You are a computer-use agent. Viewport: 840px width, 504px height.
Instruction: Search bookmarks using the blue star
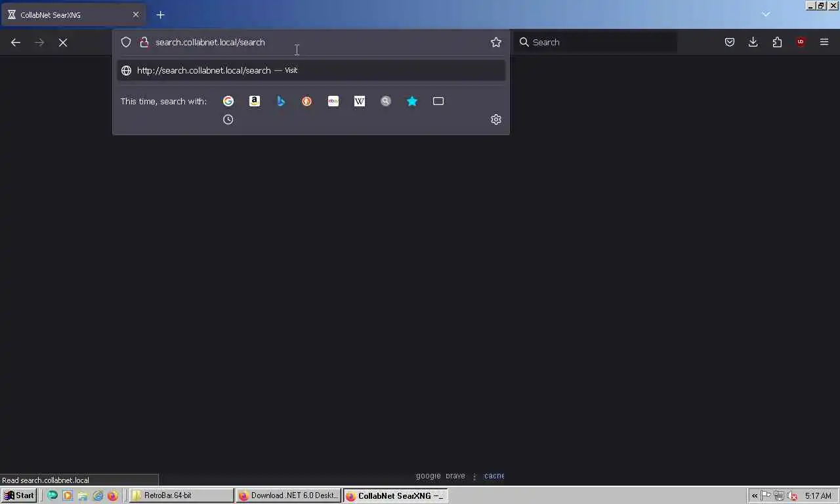[412, 101]
